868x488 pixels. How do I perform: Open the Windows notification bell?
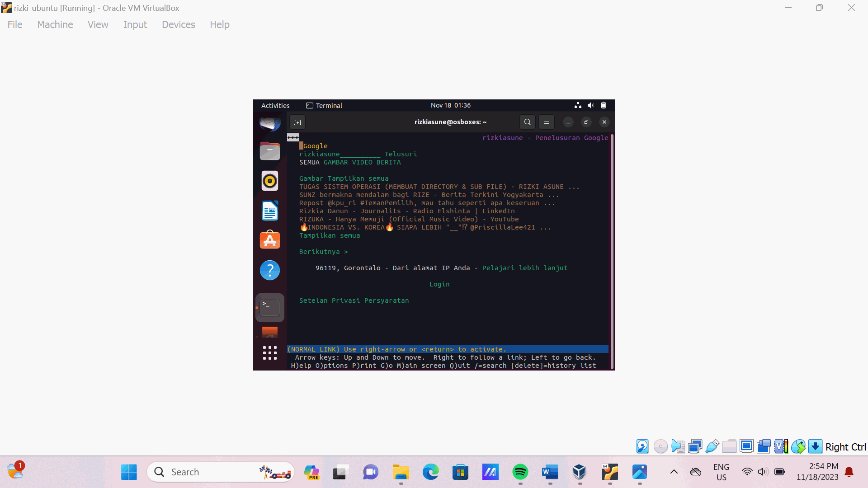pyautogui.click(x=849, y=472)
